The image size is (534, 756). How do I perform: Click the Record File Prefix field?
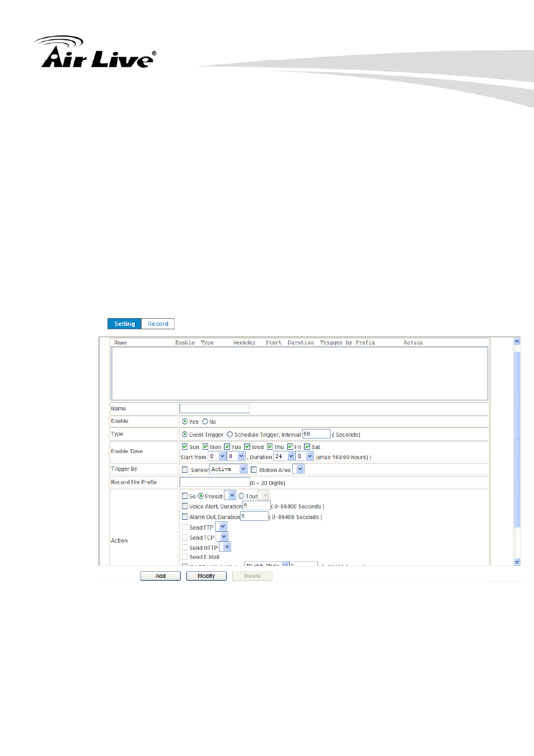214,482
